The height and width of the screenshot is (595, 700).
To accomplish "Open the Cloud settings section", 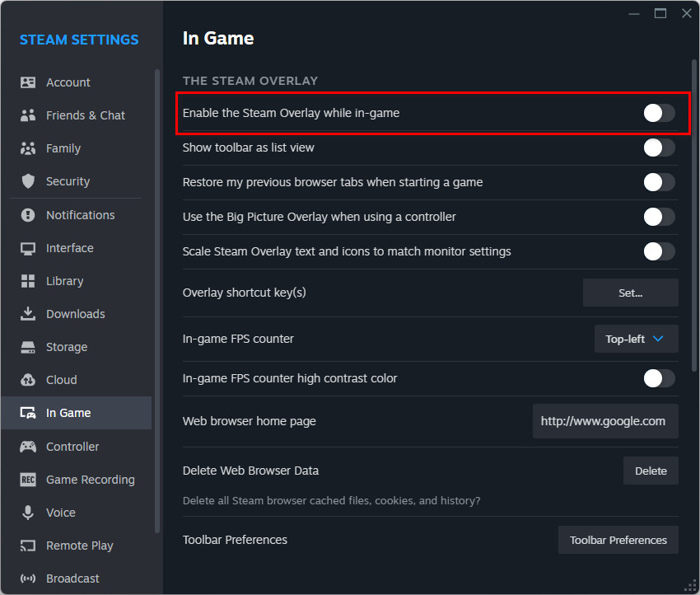I will [x=61, y=380].
